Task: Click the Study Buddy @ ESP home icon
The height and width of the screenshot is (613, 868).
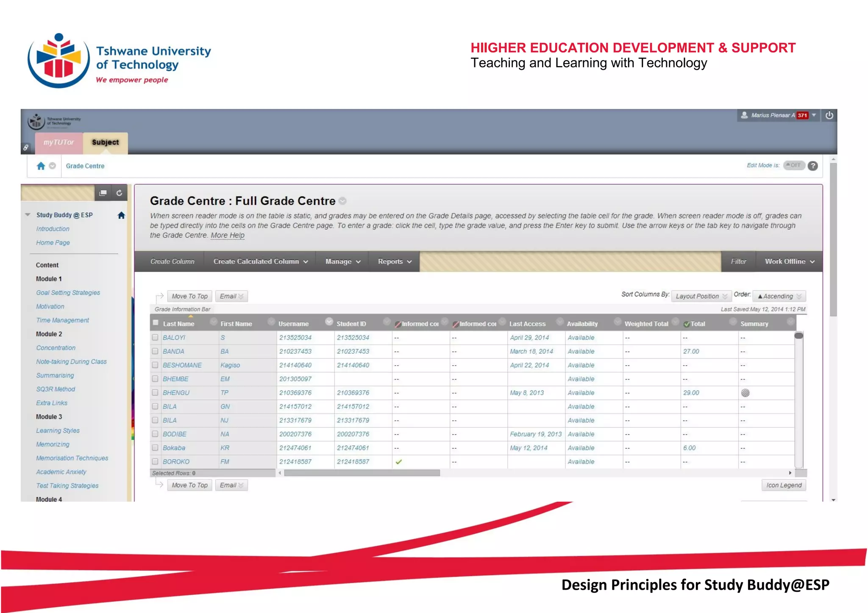Action: 121,215
